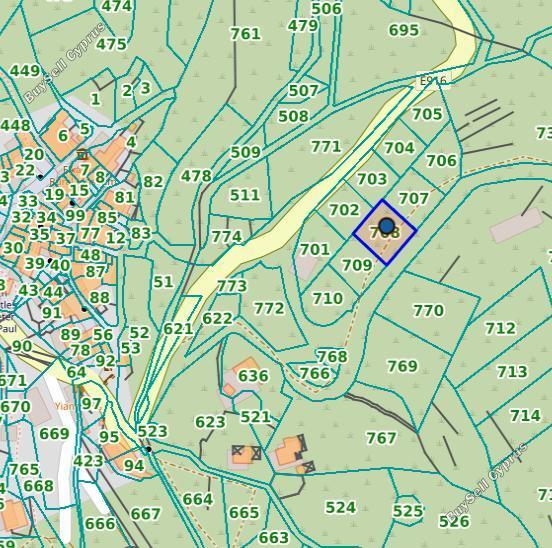Click parcel label 768

coord(332,357)
